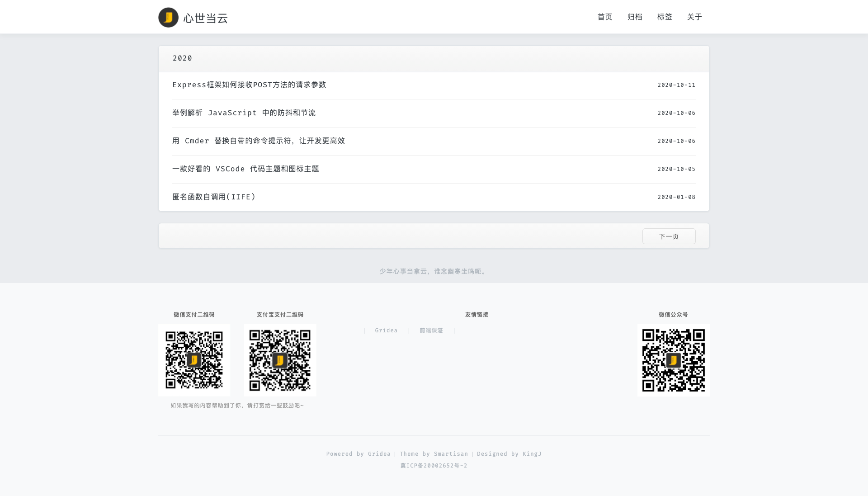The image size is (868, 496).
Task: Click the Smartisan theme footer link
Action: [x=451, y=454]
